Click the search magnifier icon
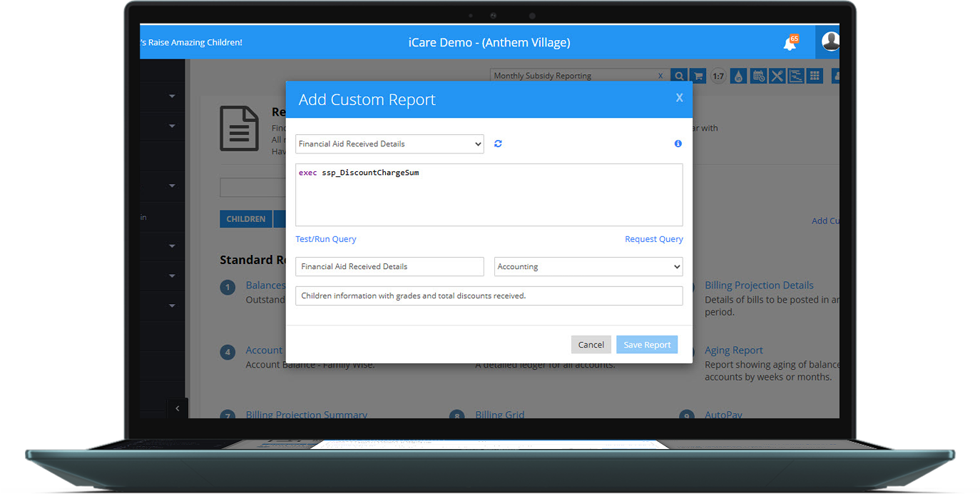Viewport: 980px width, 494px height. pyautogui.click(x=679, y=76)
